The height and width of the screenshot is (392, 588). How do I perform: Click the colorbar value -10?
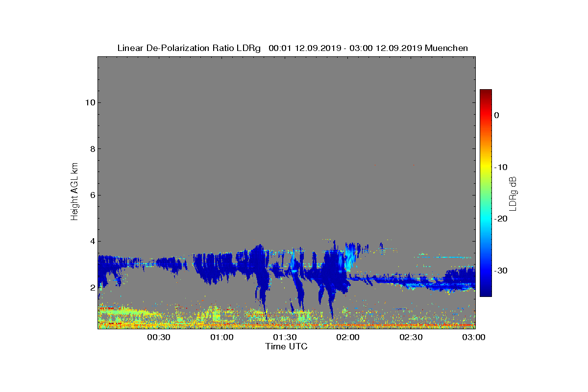click(x=501, y=167)
